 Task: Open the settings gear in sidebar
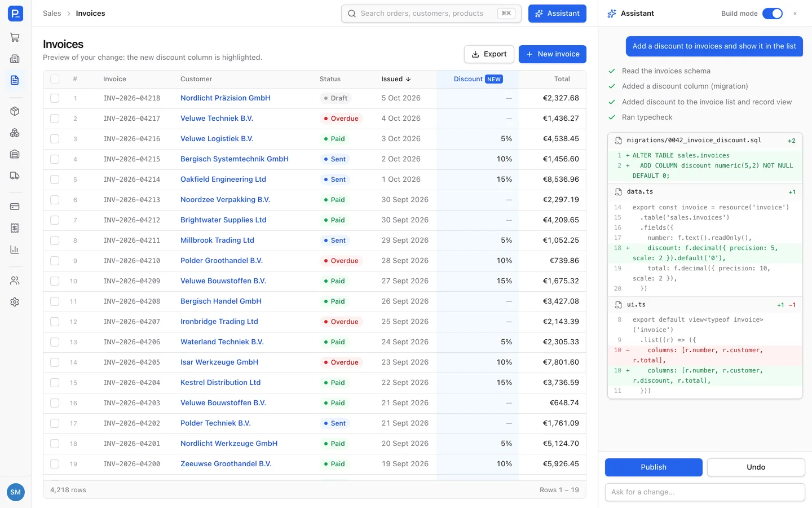pos(15,302)
